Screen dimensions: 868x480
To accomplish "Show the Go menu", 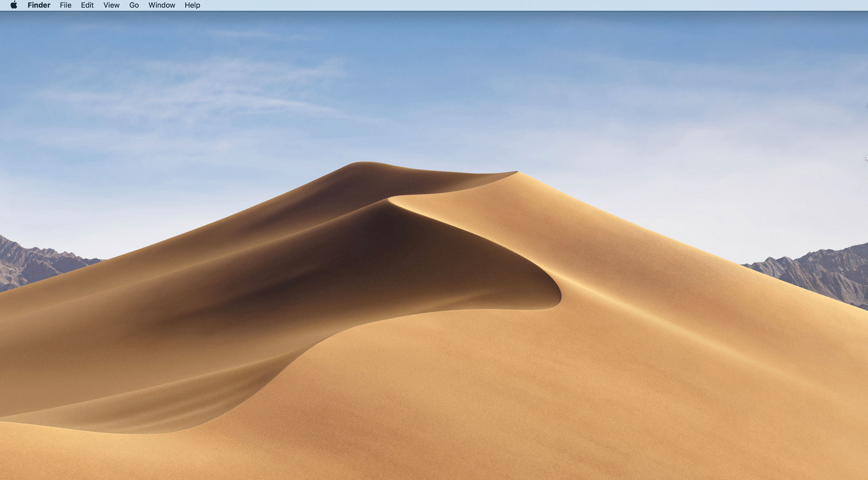I will click(x=134, y=5).
